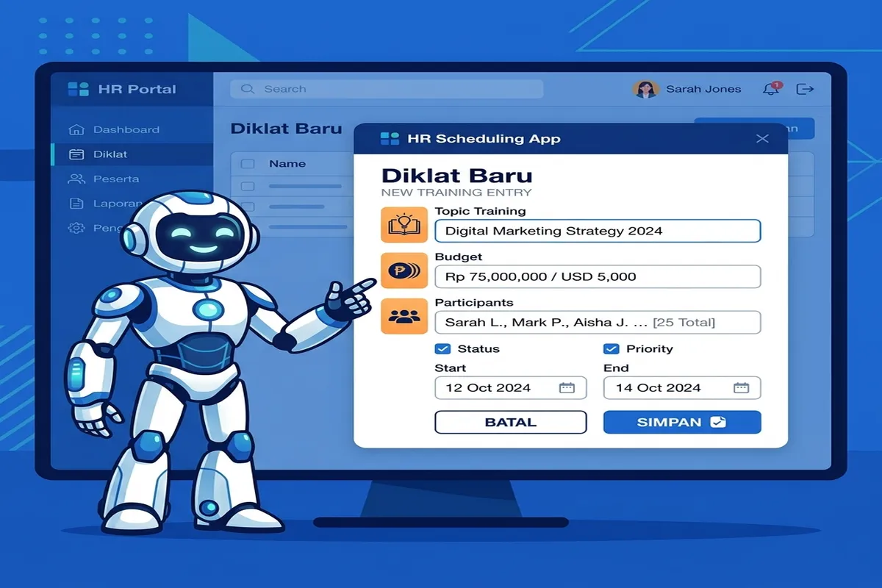Click the search magnifier icon

tap(248, 89)
